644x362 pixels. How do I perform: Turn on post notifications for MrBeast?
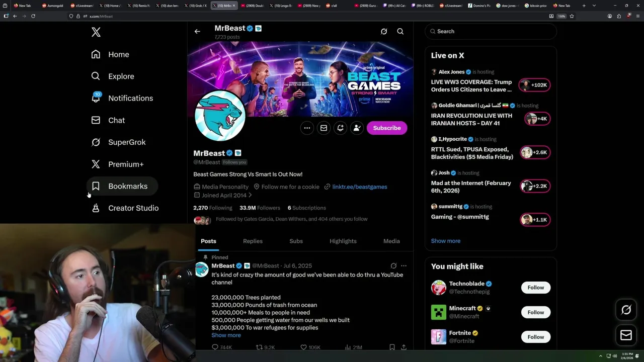tap(340, 128)
